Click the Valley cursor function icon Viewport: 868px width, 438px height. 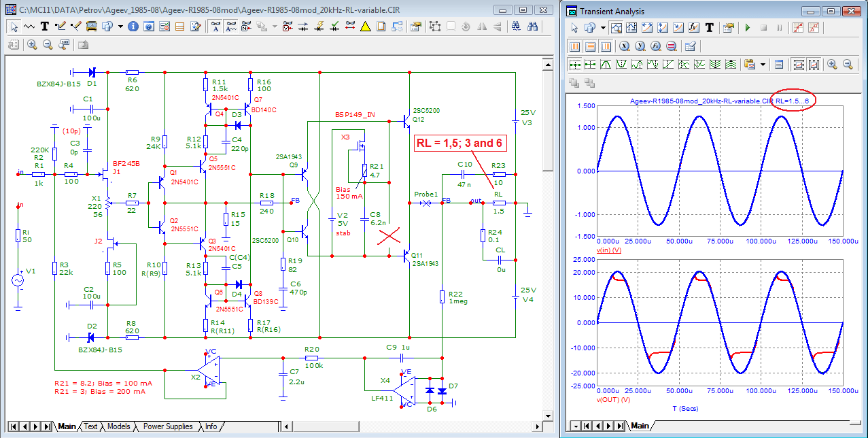click(x=621, y=65)
